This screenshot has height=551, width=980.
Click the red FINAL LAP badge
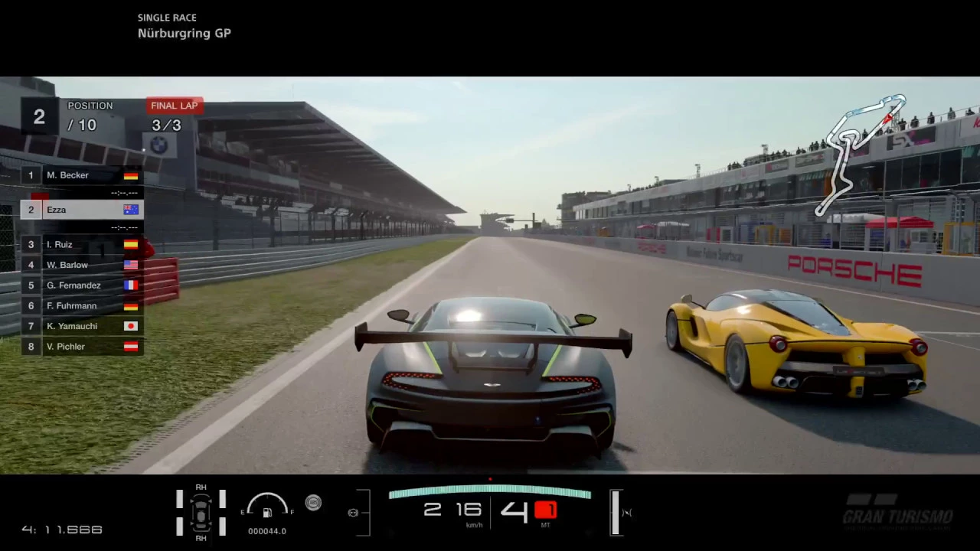(175, 106)
